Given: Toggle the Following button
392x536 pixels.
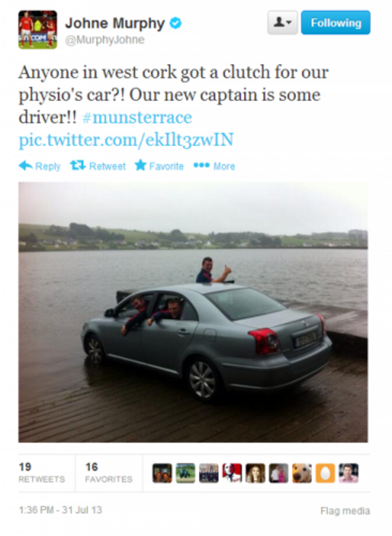Looking at the screenshot, I should pyautogui.click(x=336, y=22).
